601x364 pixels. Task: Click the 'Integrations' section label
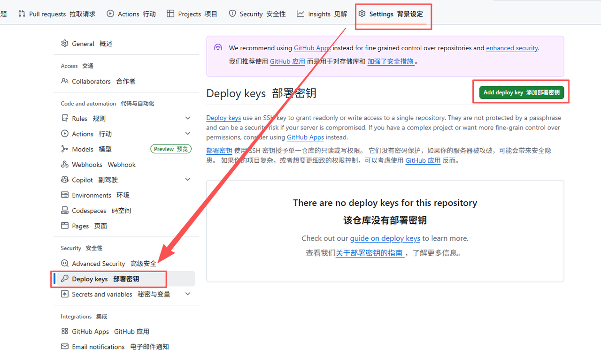click(x=84, y=316)
